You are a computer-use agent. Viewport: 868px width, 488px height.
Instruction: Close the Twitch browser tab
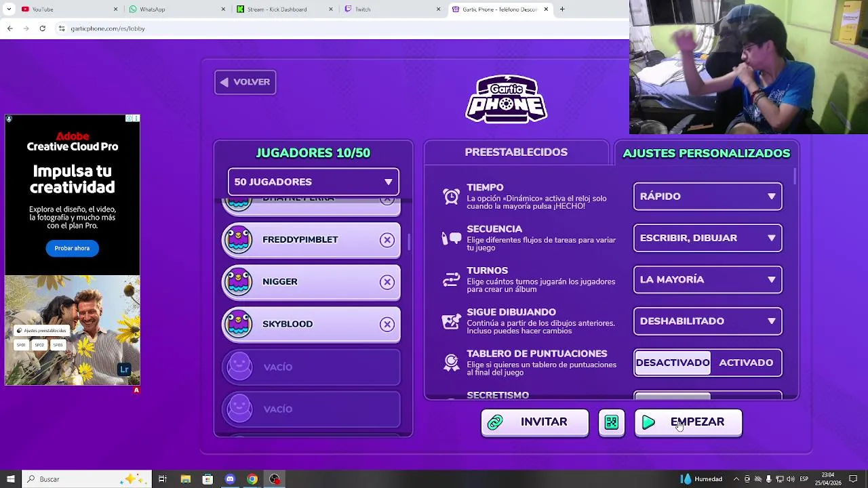coord(438,9)
